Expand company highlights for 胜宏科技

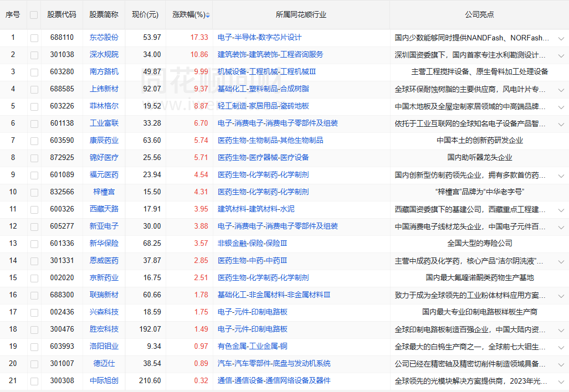(x=561, y=331)
